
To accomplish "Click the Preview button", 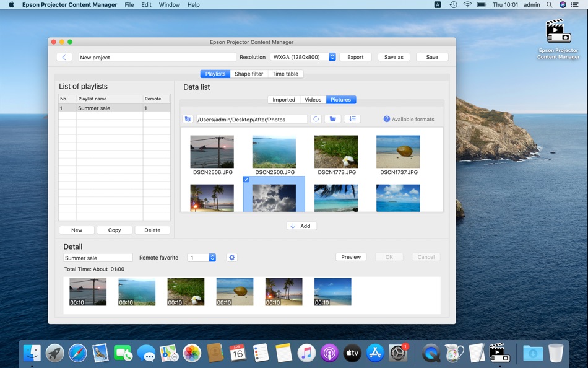I will coord(351,257).
